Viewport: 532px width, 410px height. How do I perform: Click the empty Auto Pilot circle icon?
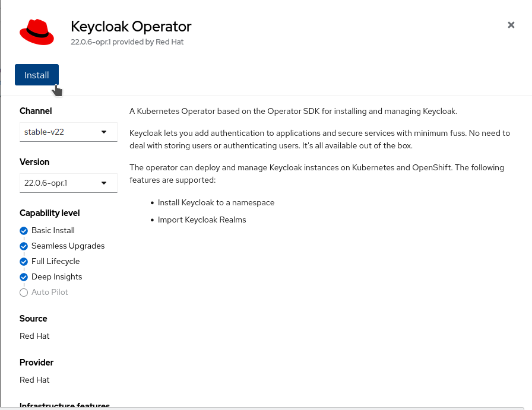coord(24,292)
